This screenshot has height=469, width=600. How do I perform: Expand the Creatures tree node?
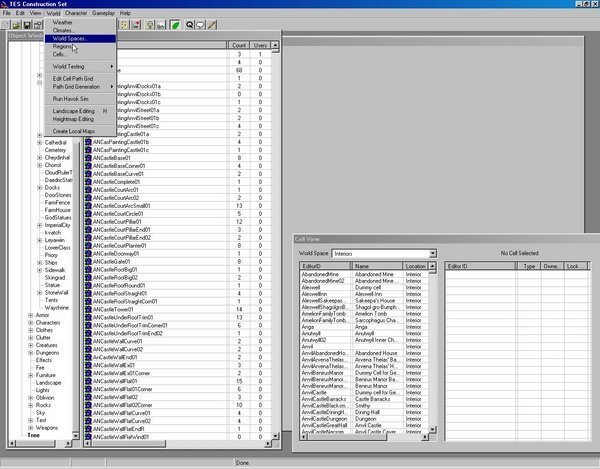[x=31, y=345]
